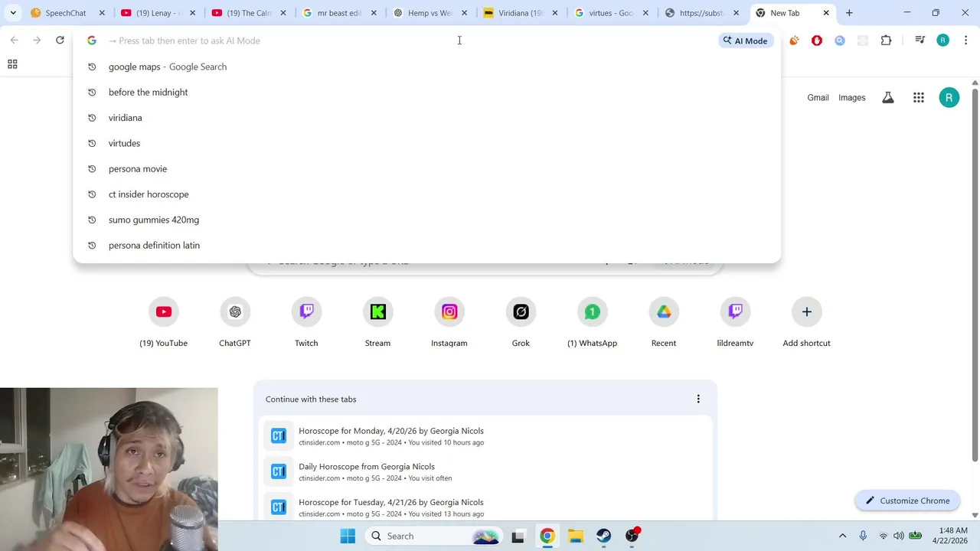Open the Twitch shortcut
Screen dimensions: 980x551
coord(306,321)
